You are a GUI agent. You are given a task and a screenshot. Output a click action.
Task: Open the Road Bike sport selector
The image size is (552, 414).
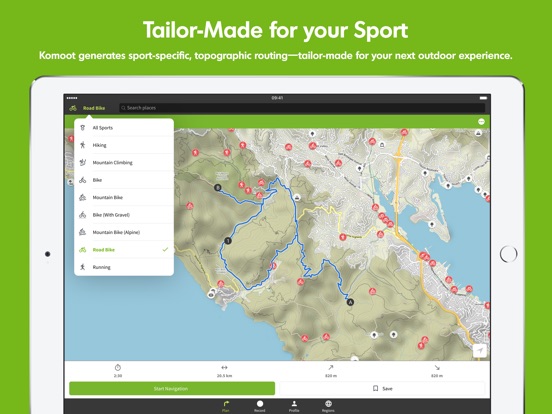click(88, 108)
